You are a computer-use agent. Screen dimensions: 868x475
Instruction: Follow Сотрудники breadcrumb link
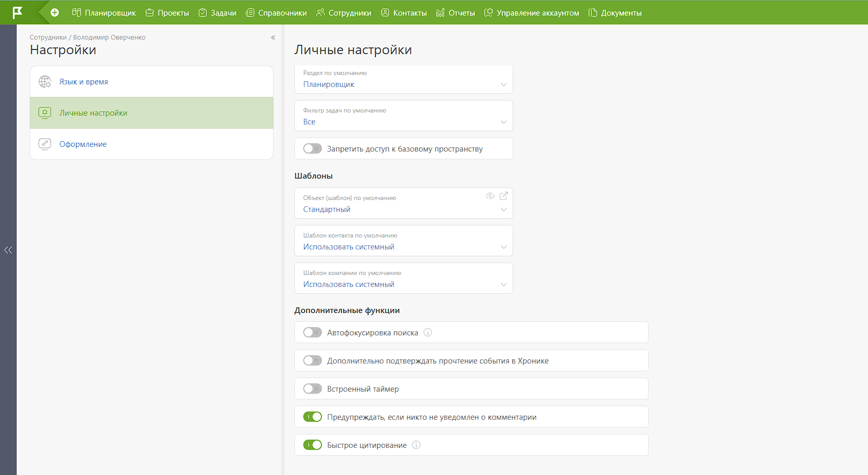tap(48, 37)
